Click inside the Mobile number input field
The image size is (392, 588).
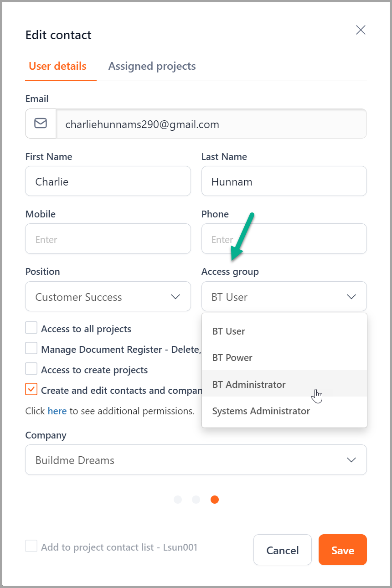(108, 238)
